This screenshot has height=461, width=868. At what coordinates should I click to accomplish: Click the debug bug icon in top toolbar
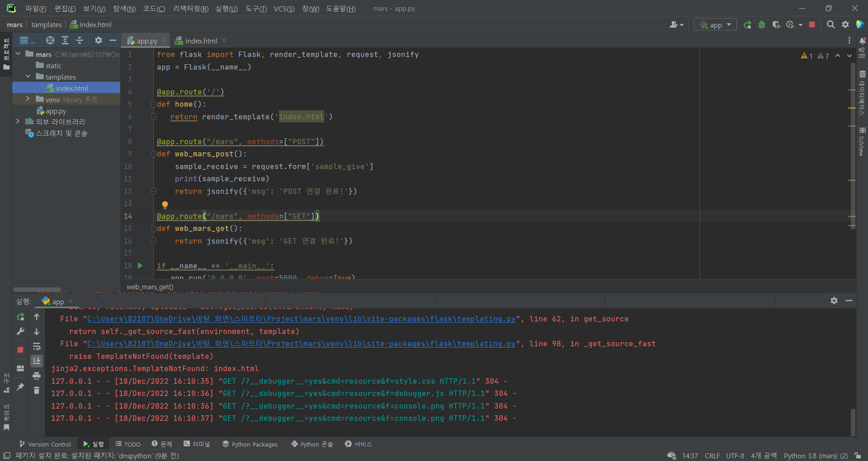pyautogui.click(x=762, y=25)
